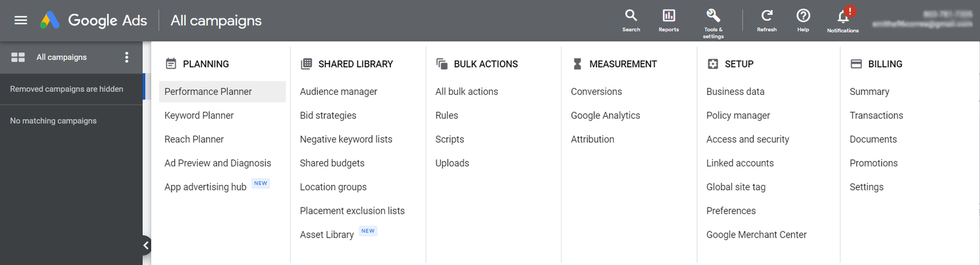Open Billing Summary

click(869, 92)
